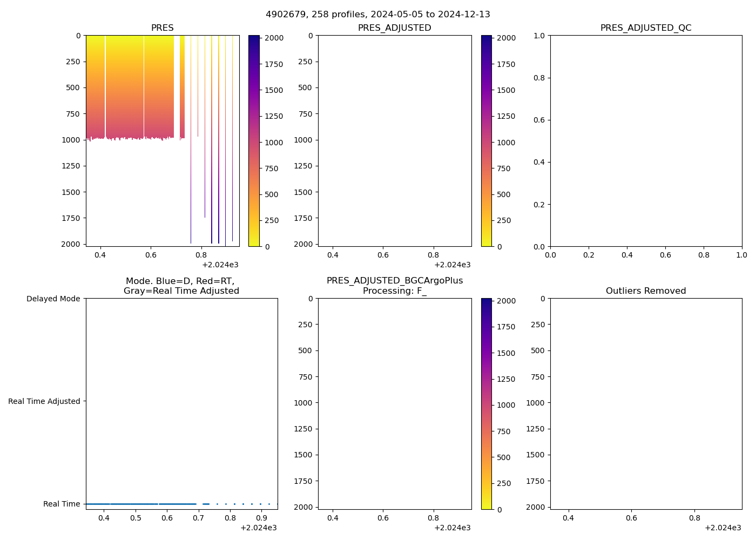This screenshot has width=756, height=540.
Task: Click the blue Real Time data line
Action: pyautogui.click(x=140, y=504)
